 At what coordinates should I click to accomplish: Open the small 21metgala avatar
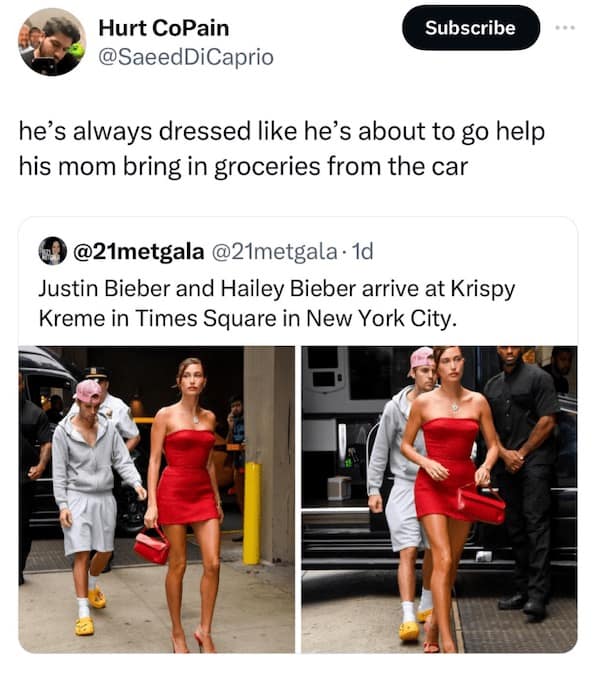click(52, 251)
